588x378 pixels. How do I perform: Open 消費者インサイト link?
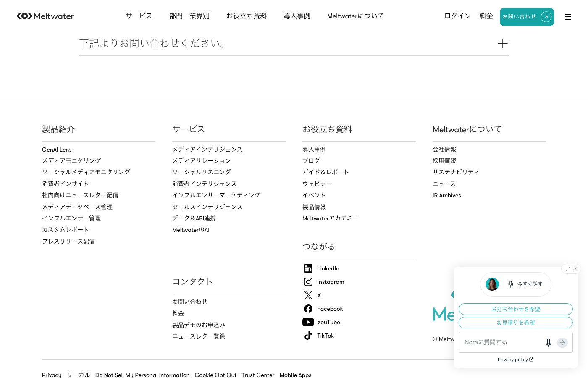[x=66, y=184]
